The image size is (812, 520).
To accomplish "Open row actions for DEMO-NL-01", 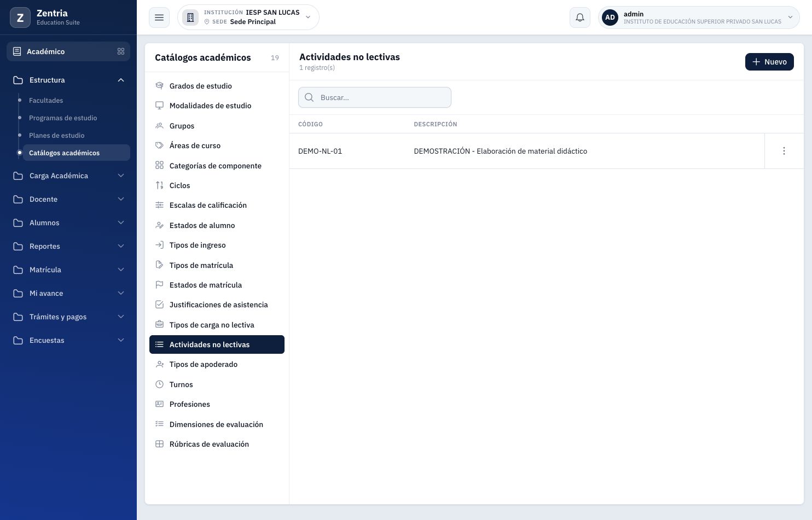I will [784, 151].
